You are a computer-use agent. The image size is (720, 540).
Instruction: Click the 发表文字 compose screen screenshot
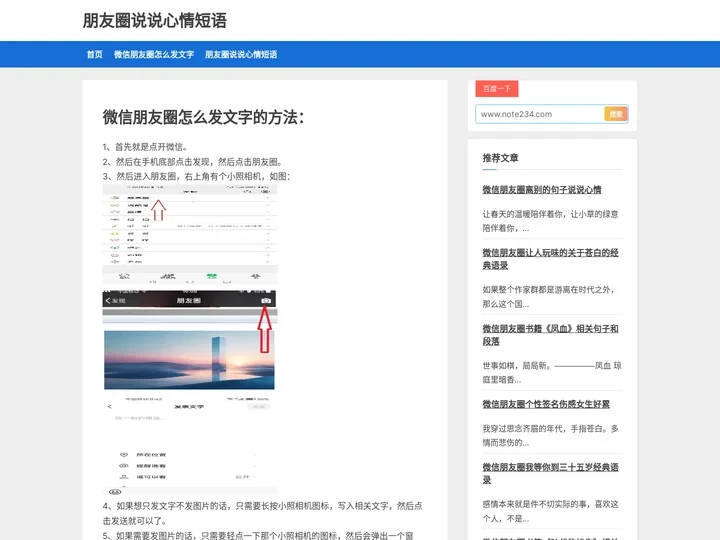190,445
